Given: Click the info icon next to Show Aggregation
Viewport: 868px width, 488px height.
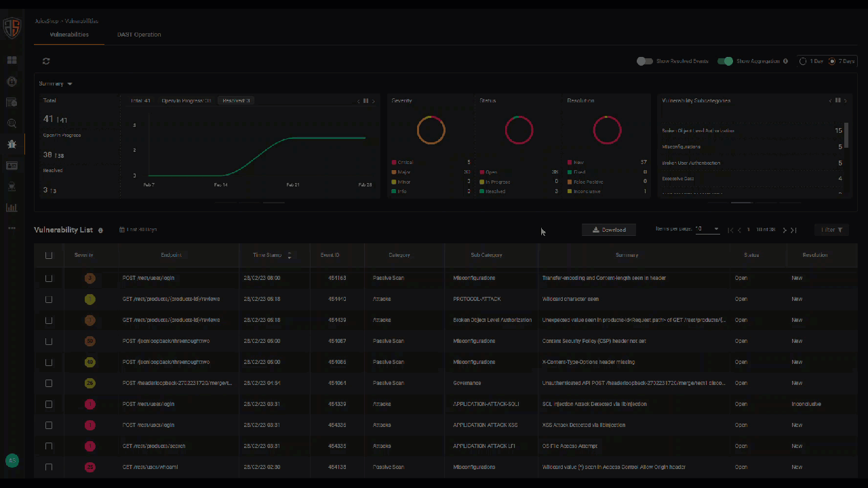Looking at the screenshot, I should click(785, 61).
